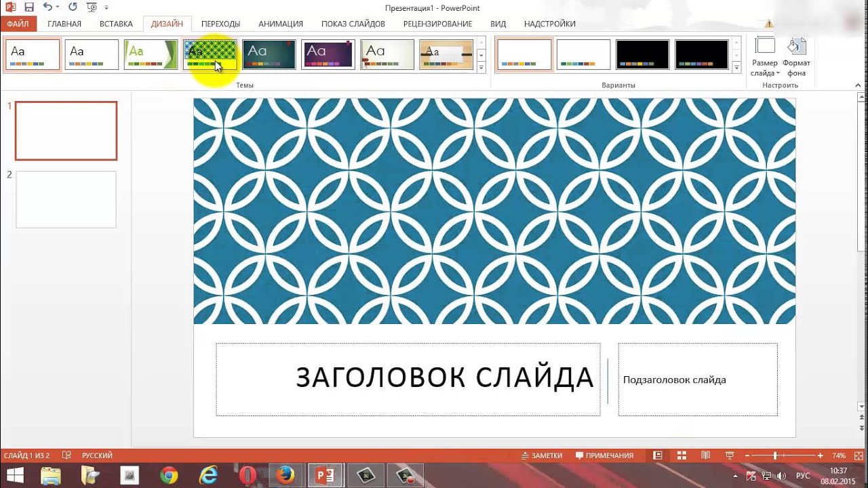Click scroll down arrow of slide editor

pyautogui.click(x=863, y=406)
